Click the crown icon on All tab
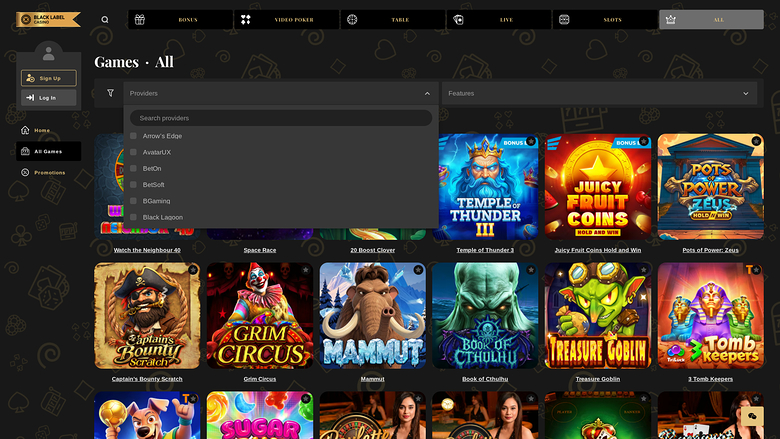The image size is (780, 439). pyautogui.click(x=671, y=19)
